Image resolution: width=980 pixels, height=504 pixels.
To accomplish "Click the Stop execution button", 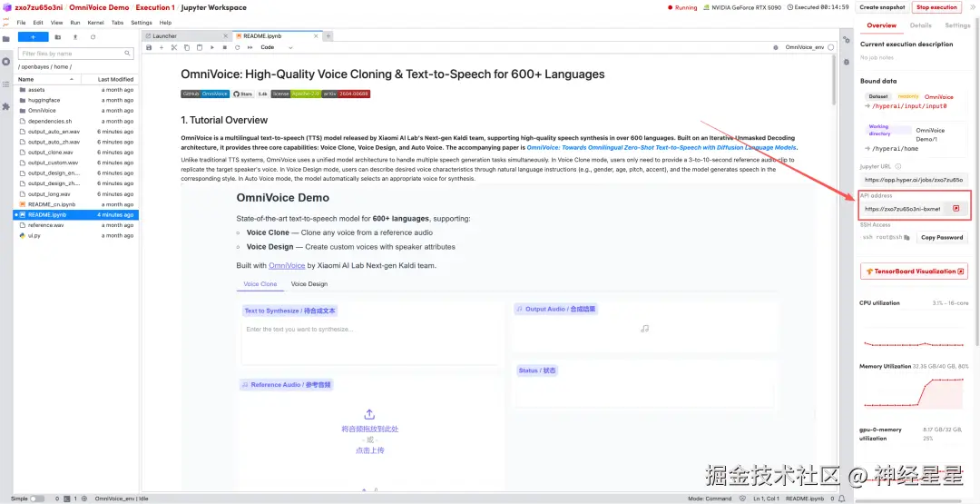I will 936,7.
